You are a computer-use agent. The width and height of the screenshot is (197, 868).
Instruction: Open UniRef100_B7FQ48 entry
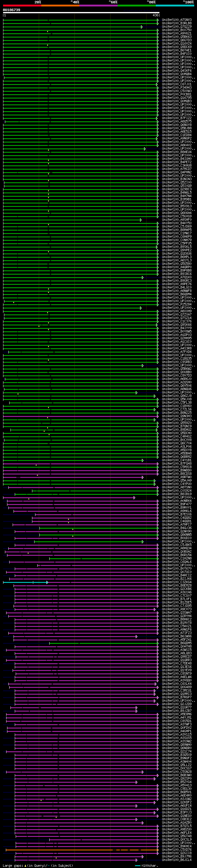(177, 464)
